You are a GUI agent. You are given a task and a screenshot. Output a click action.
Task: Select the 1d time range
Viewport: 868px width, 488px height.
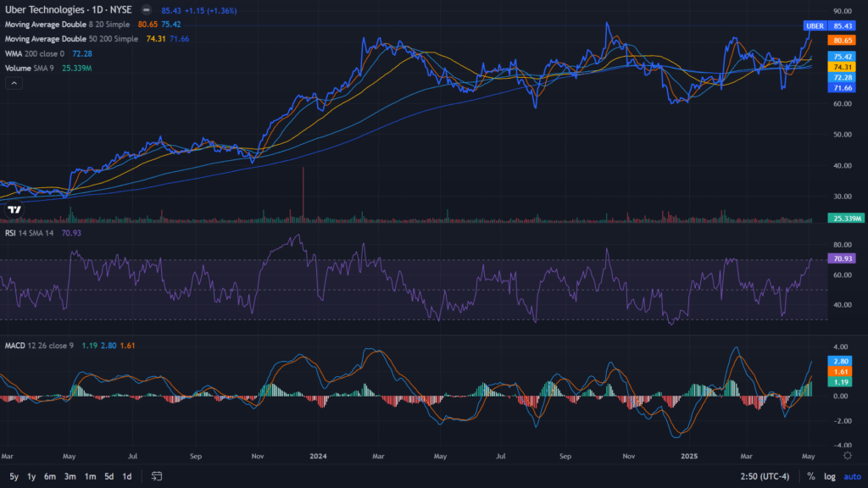[x=127, y=476]
